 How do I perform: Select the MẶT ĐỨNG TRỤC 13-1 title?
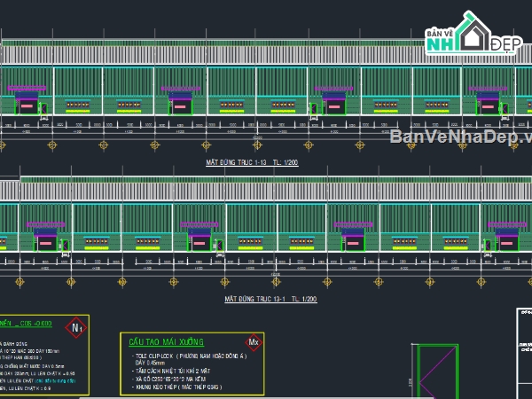pos(270,300)
